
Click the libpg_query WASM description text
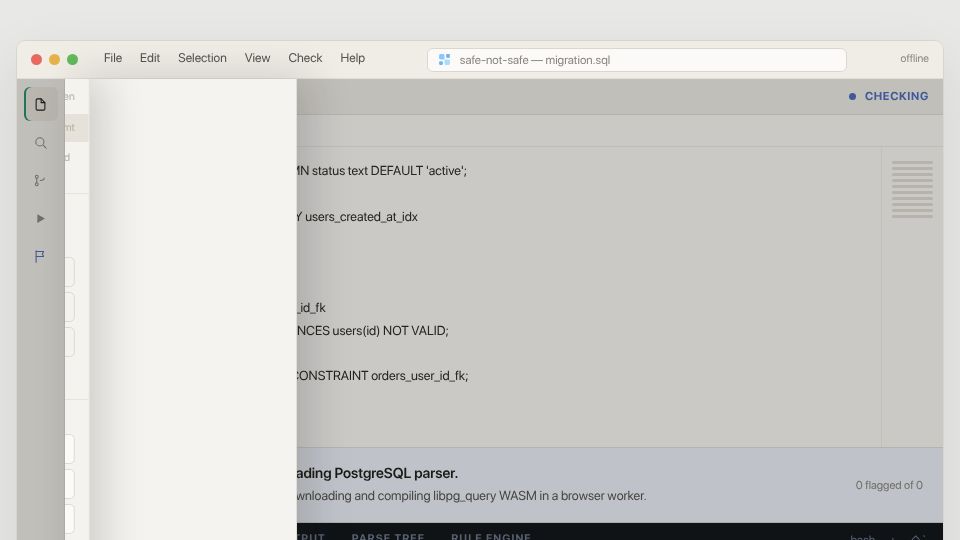pos(471,496)
